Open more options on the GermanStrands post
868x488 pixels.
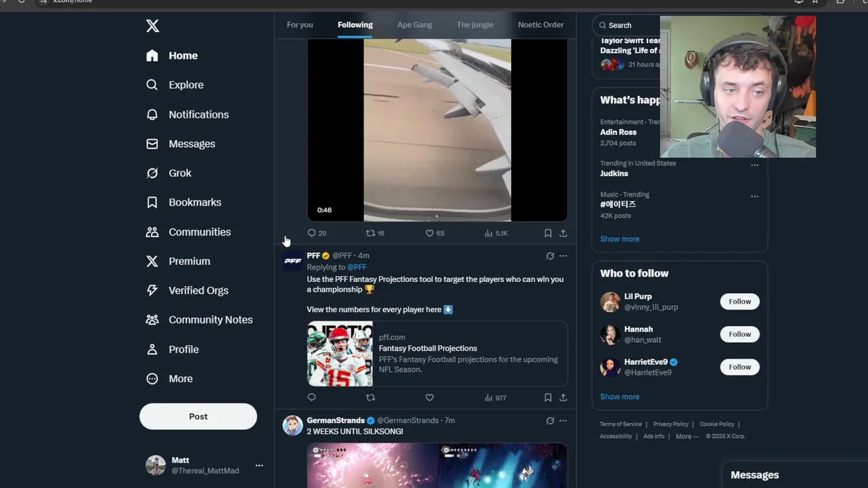tap(563, 421)
